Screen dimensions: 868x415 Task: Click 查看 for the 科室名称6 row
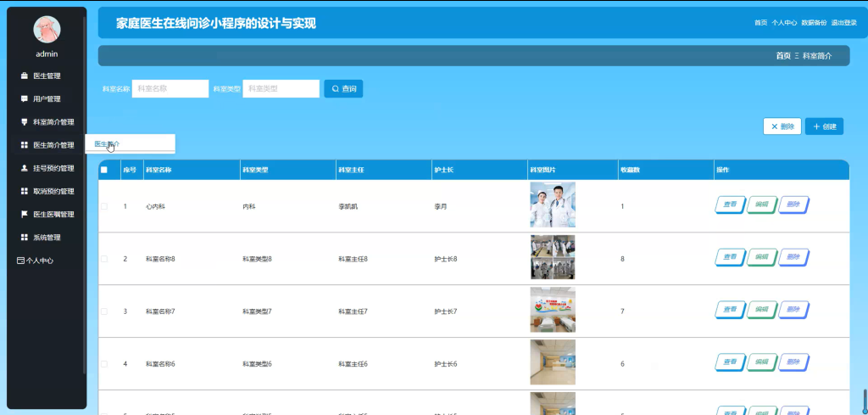[x=730, y=362]
